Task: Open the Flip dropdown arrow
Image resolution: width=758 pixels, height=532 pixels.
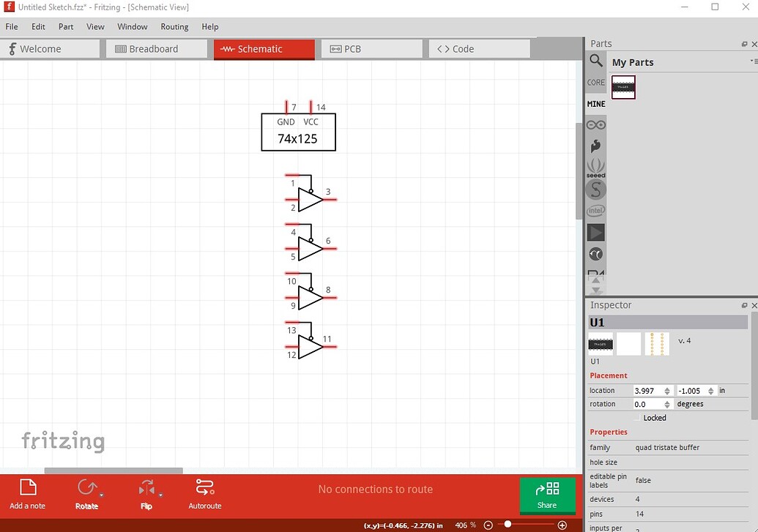Action: coord(160,495)
